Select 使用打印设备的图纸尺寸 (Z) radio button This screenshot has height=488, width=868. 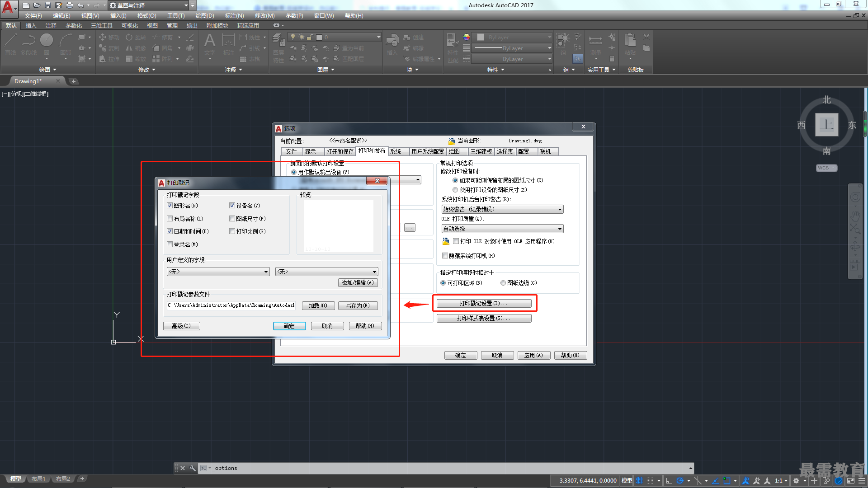tap(455, 190)
